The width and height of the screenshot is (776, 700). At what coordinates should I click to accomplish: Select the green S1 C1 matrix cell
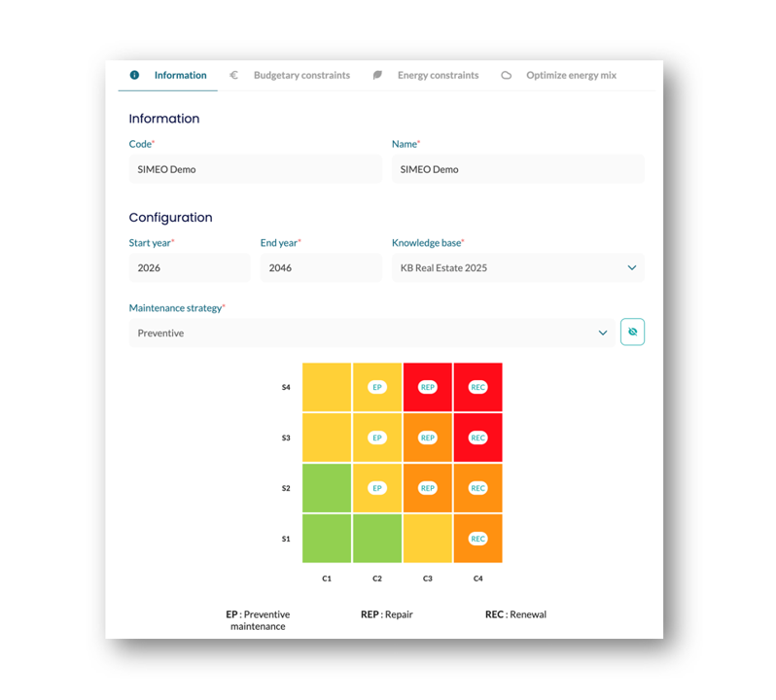tap(327, 539)
